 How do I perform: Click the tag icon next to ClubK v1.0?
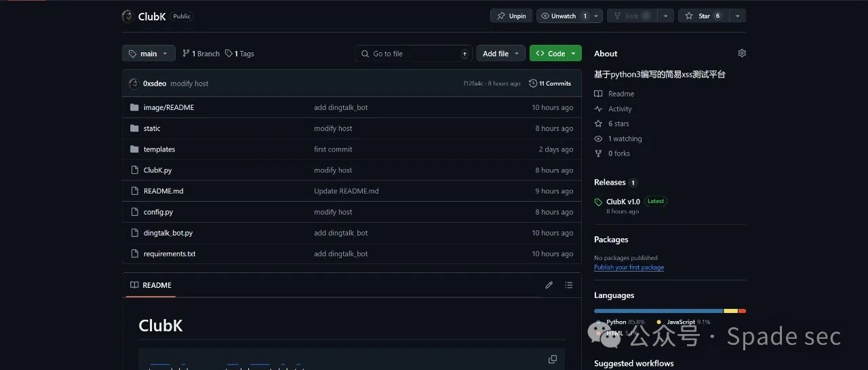[x=598, y=202]
